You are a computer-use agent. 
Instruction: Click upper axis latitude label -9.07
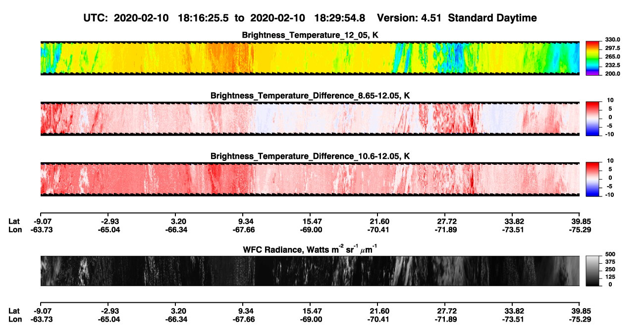pos(43,222)
